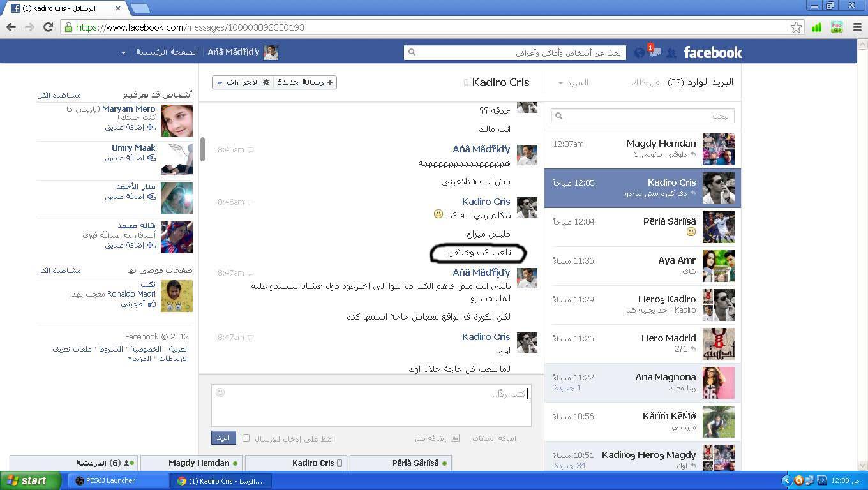Open Ana Magnona conversation in inbox list
The width and height of the screenshot is (868, 490).
(x=643, y=383)
